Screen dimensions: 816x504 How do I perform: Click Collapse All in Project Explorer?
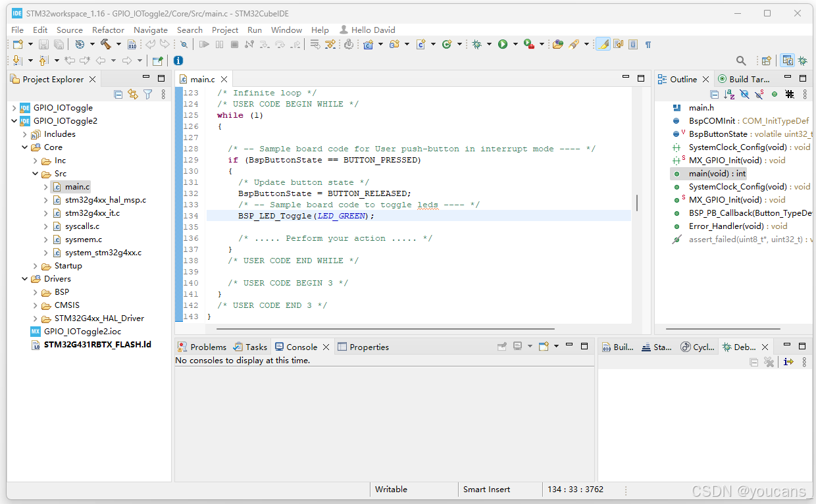118,94
